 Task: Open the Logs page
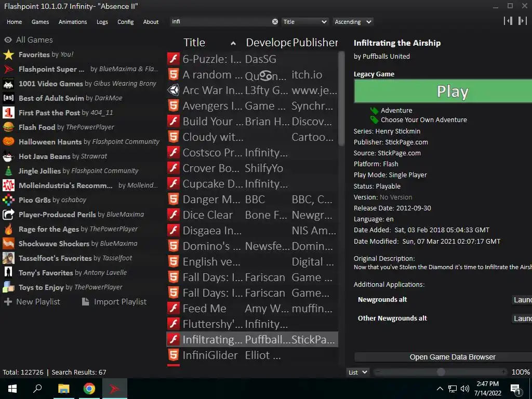102,22
